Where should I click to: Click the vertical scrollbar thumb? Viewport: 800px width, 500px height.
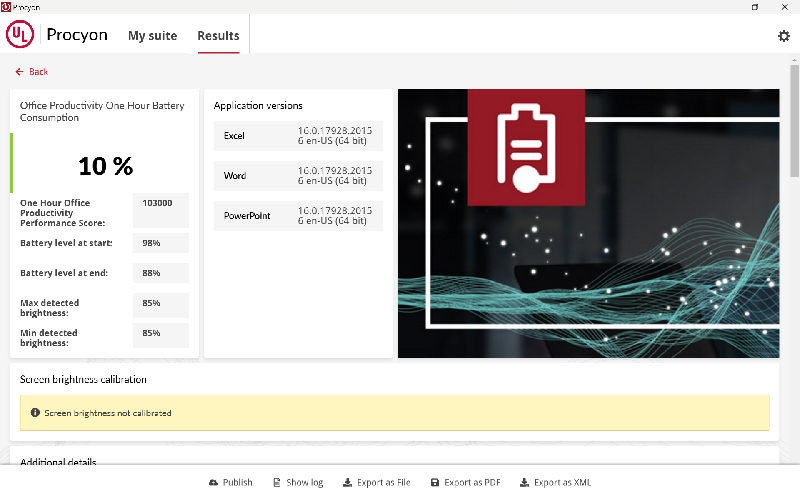pos(794,120)
